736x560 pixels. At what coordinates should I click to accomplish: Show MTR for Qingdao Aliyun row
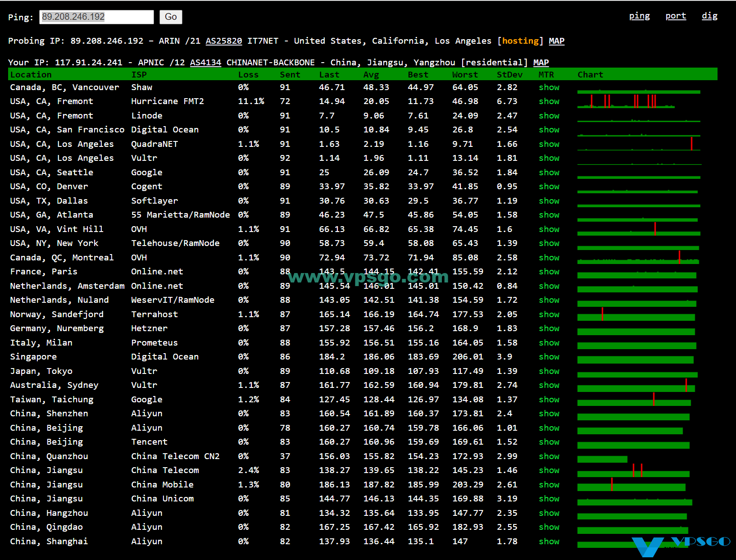[x=549, y=527]
